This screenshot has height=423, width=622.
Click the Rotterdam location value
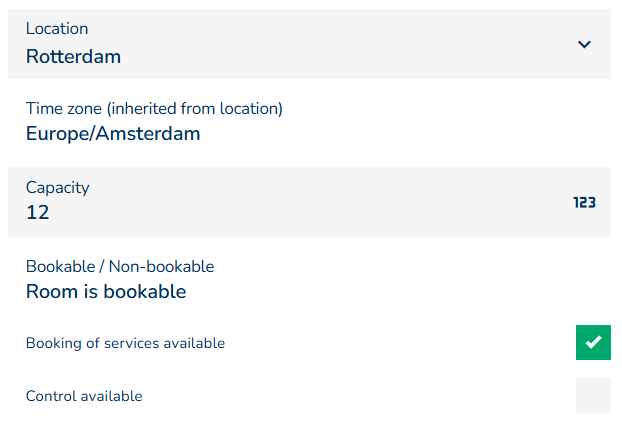pyautogui.click(x=73, y=57)
